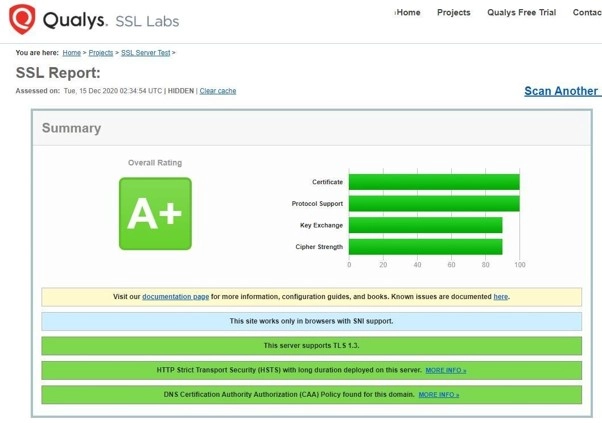Image resolution: width=602 pixels, height=423 pixels.
Task: Click the 'Qualys. SSL Labs' wordmark text
Action: [111, 20]
